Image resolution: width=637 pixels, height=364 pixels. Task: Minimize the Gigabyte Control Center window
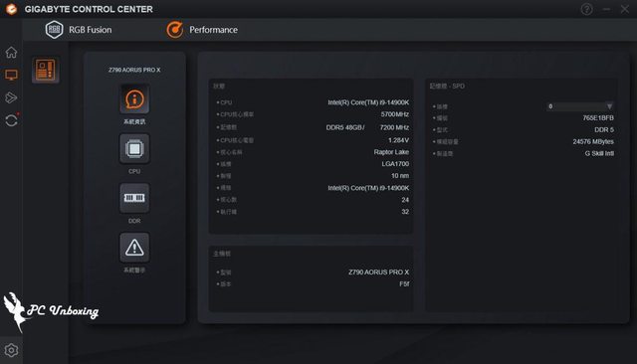[606, 9]
